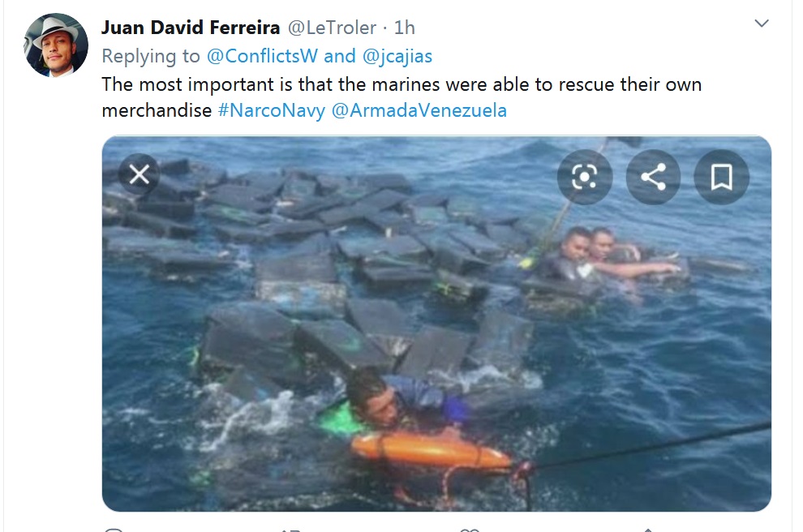Image resolution: width=803 pixels, height=532 pixels.
Task: Open the @ConflictsW mention
Action: pos(262,56)
